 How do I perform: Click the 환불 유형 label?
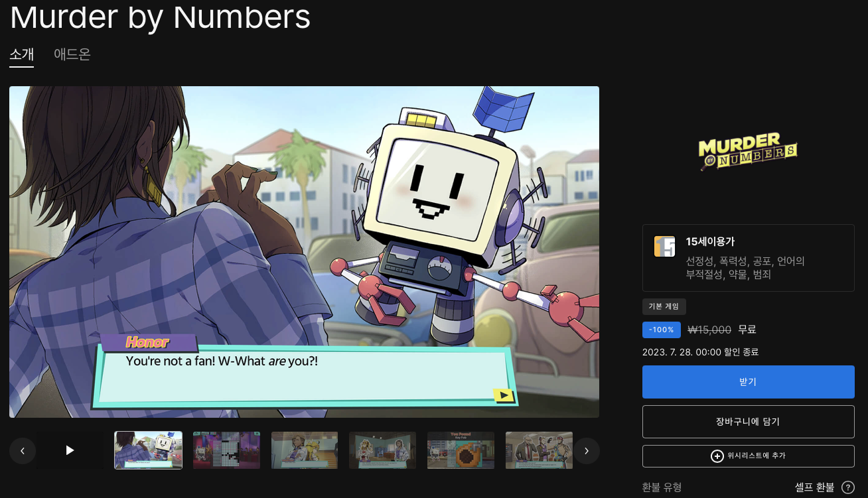pos(662,487)
